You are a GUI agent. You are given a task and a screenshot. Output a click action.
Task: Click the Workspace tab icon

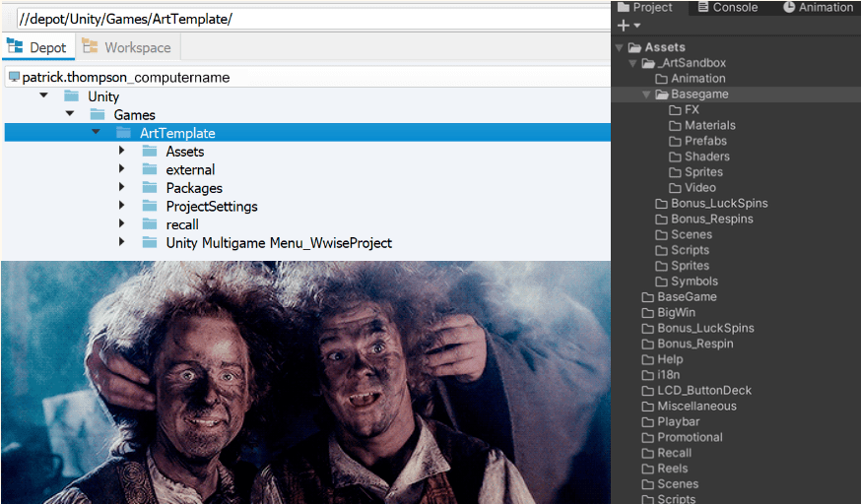(90, 46)
